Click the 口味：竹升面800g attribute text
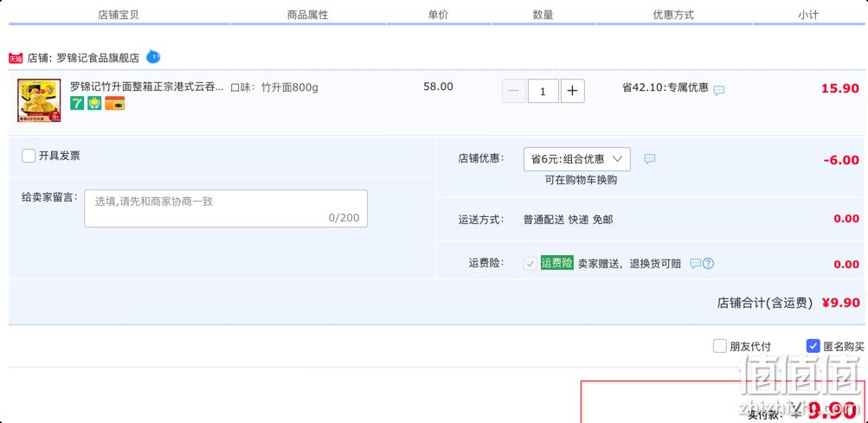 (274, 87)
